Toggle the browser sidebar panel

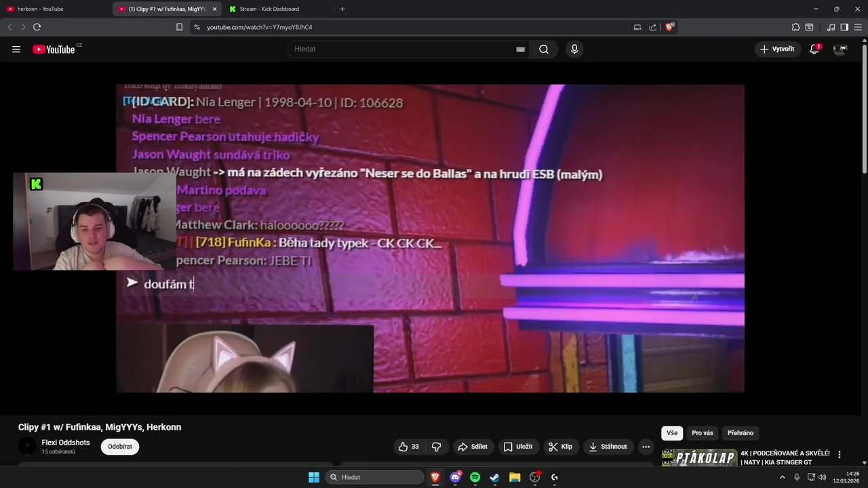[844, 27]
